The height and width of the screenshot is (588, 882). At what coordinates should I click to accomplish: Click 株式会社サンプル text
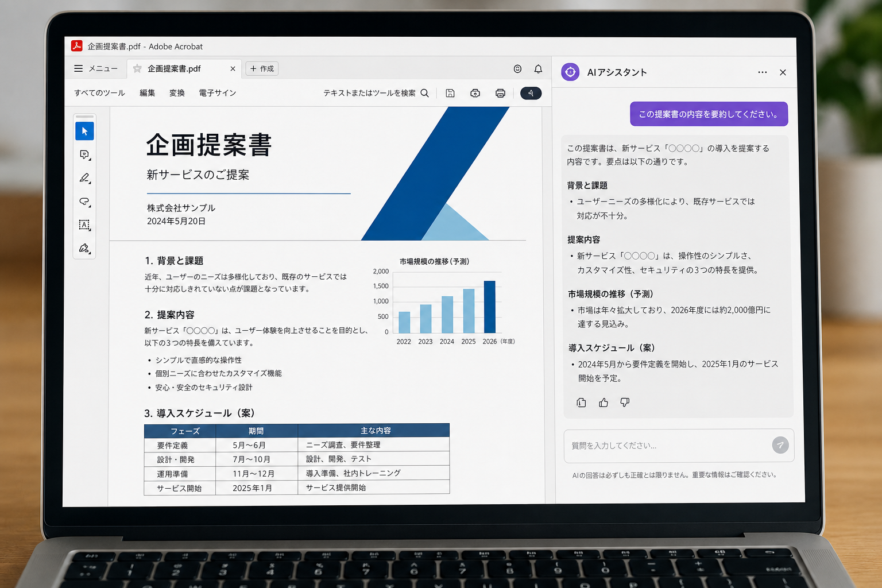pos(181,207)
